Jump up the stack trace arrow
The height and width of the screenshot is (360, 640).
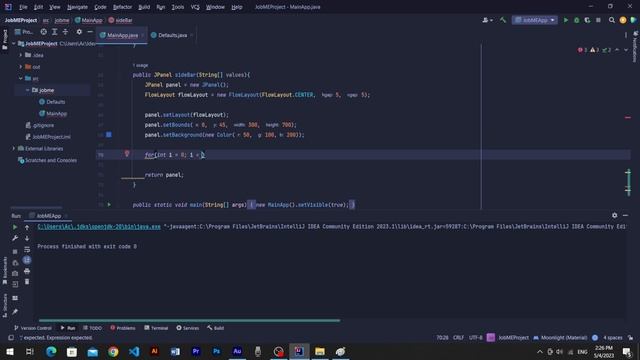(x=27, y=227)
